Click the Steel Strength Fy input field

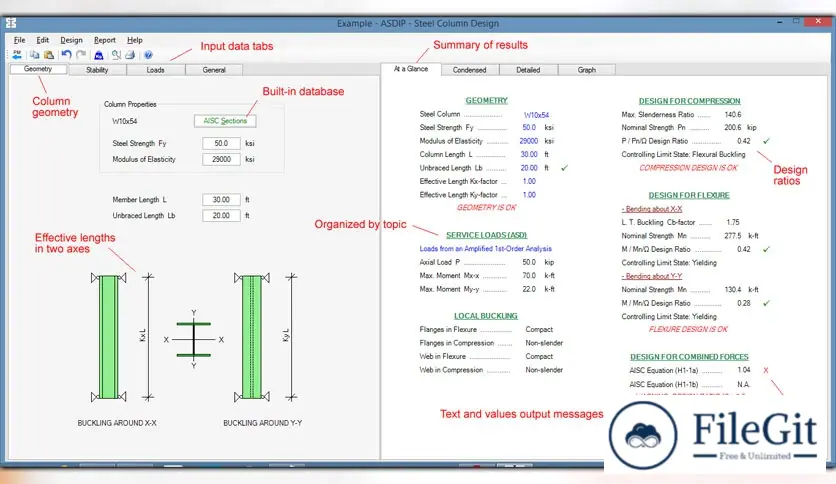pyautogui.click(x=221, y=143)
